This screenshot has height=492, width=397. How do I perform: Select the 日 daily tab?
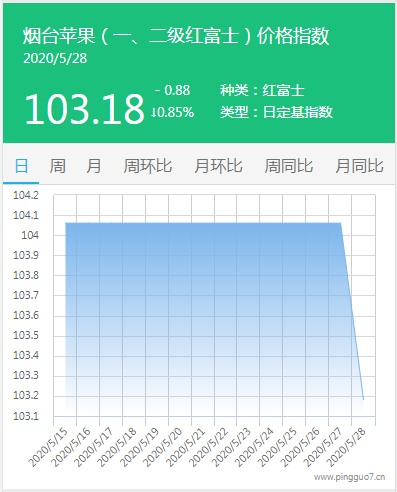(x=21, y=166)
